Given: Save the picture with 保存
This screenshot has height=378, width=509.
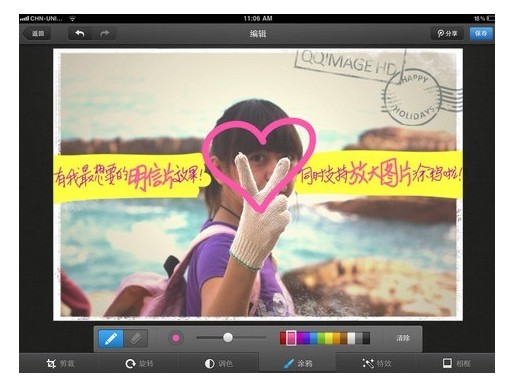Looking at the screenshot, I should click(481, 34).
